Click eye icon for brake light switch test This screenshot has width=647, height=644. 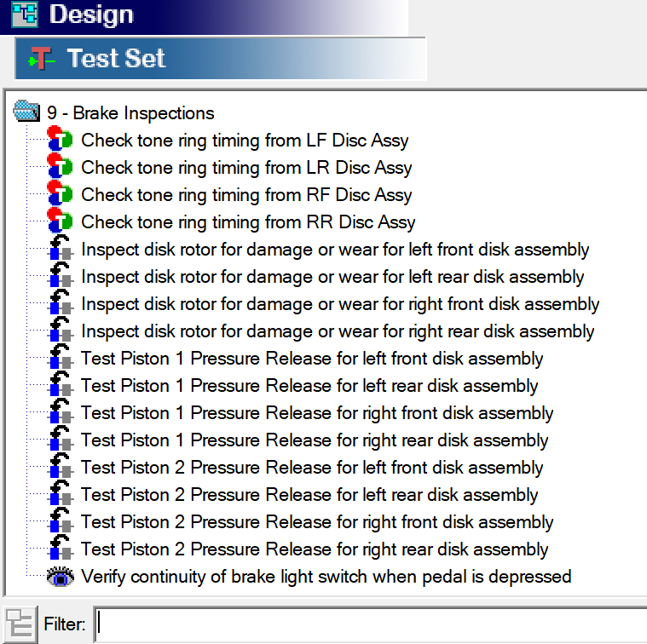(60, 577)
